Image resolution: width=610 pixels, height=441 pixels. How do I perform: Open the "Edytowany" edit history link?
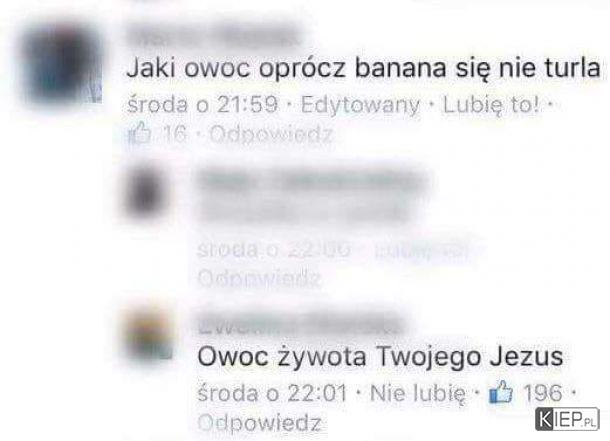tap(360, 105)
